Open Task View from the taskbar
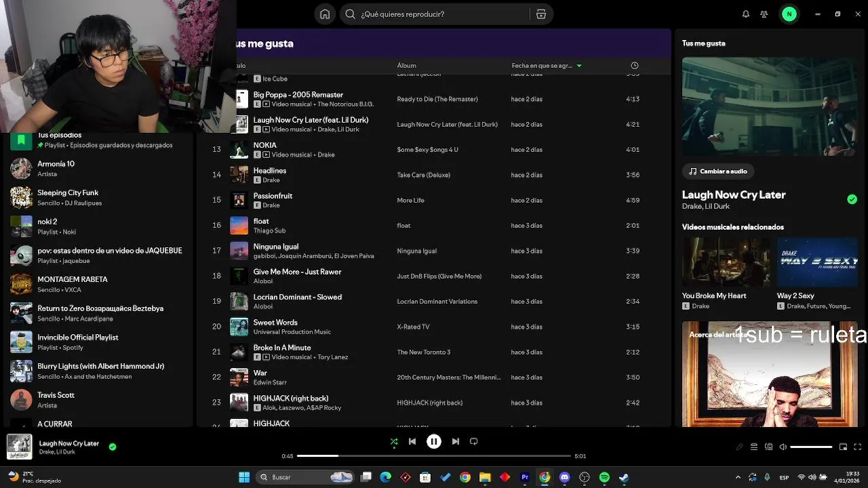 pos(366,477)
